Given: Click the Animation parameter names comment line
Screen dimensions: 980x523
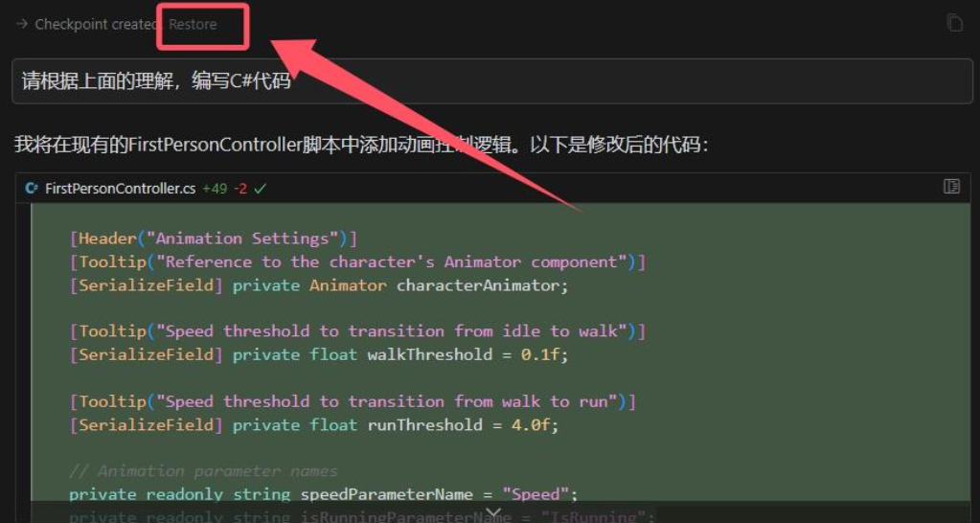Looking at the screenshot, I should (x=203, y=471).
